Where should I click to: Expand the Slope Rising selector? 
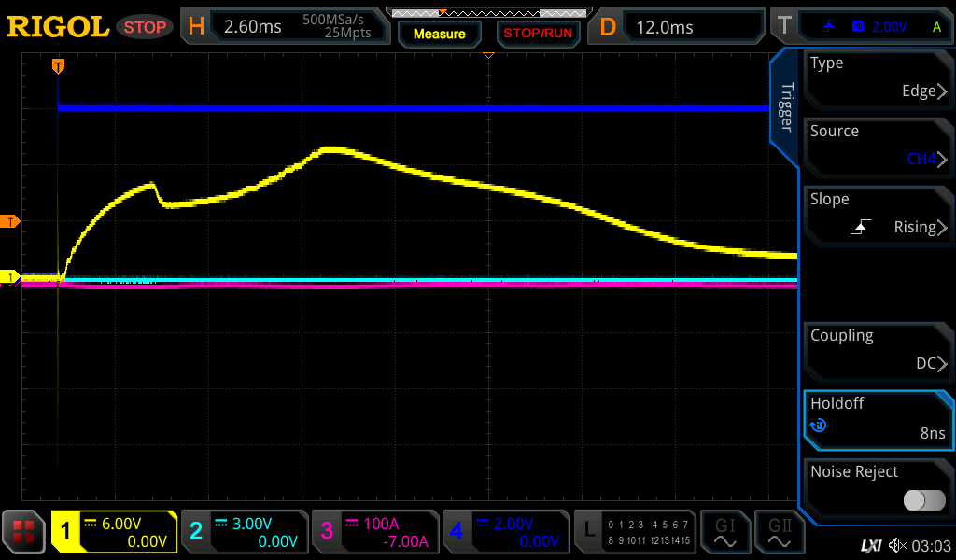pos(877,214)
